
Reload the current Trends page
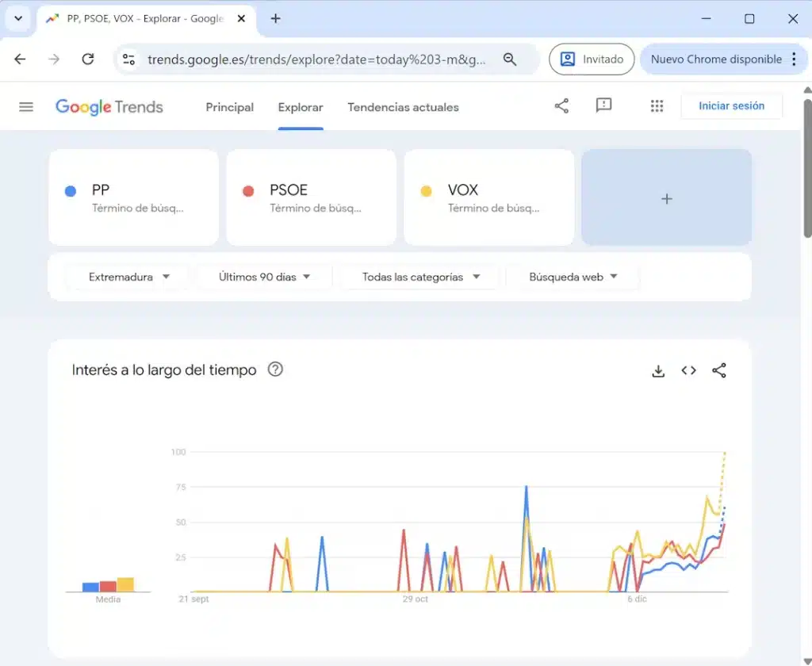tap(88, 59)
